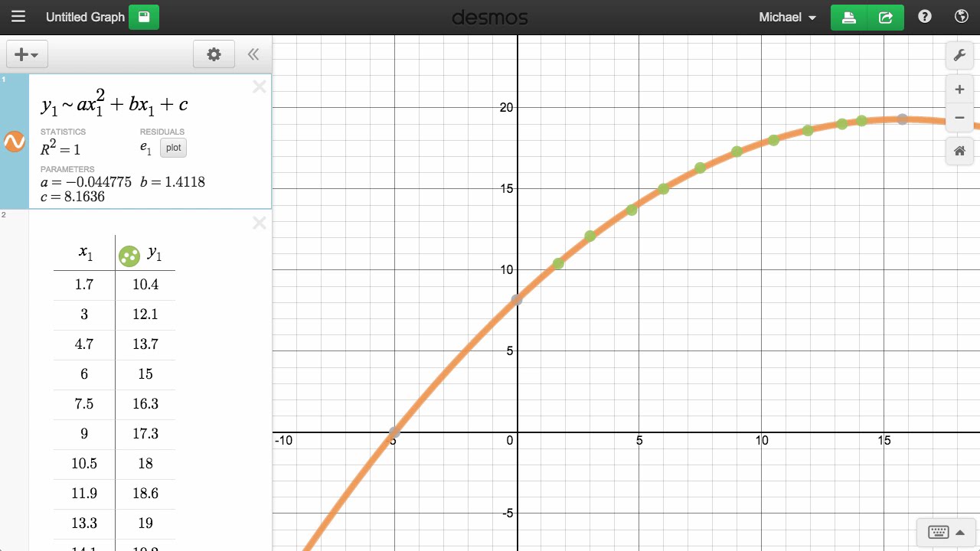980x551 pixels.
Task: Click the gray vertex point near x=16
Action: tap(903, 119)
